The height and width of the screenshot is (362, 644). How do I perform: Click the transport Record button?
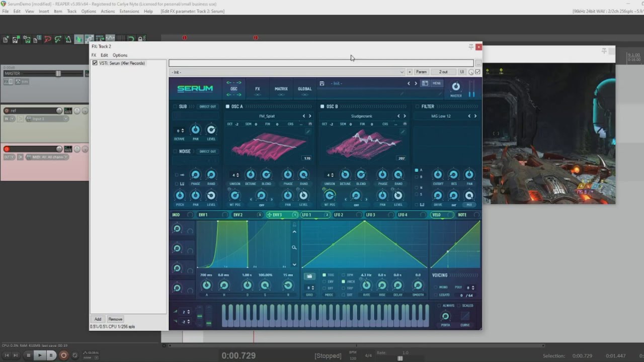point(63,355)
